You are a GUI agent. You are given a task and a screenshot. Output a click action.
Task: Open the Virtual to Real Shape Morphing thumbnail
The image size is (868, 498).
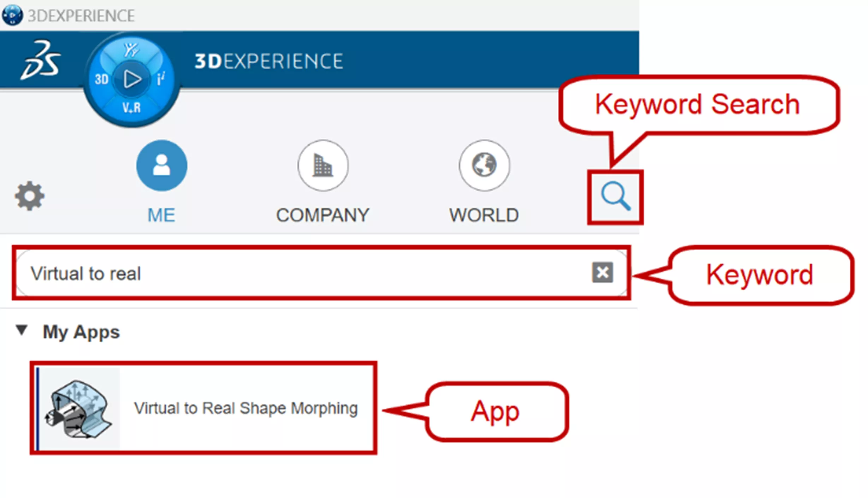[x=79, y=409]
